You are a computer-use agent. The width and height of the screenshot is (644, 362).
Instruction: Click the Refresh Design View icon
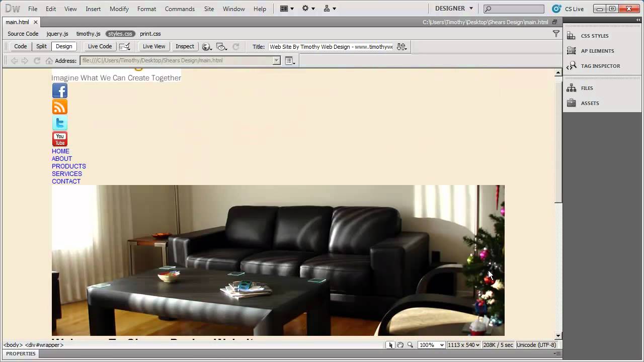pos(235,46)
